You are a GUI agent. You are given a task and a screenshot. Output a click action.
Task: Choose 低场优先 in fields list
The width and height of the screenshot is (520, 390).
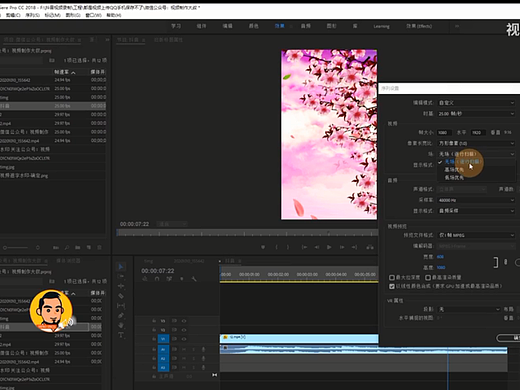coord(476,178)
